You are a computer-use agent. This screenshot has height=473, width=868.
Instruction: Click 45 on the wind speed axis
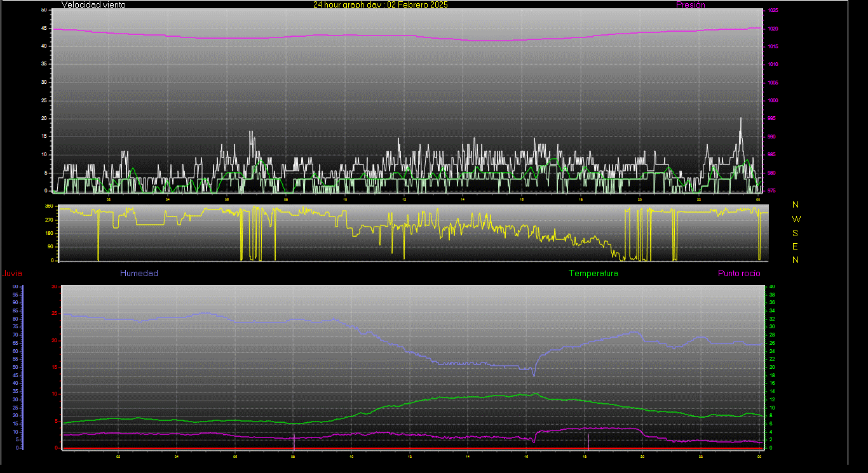[x=44, y=28]
